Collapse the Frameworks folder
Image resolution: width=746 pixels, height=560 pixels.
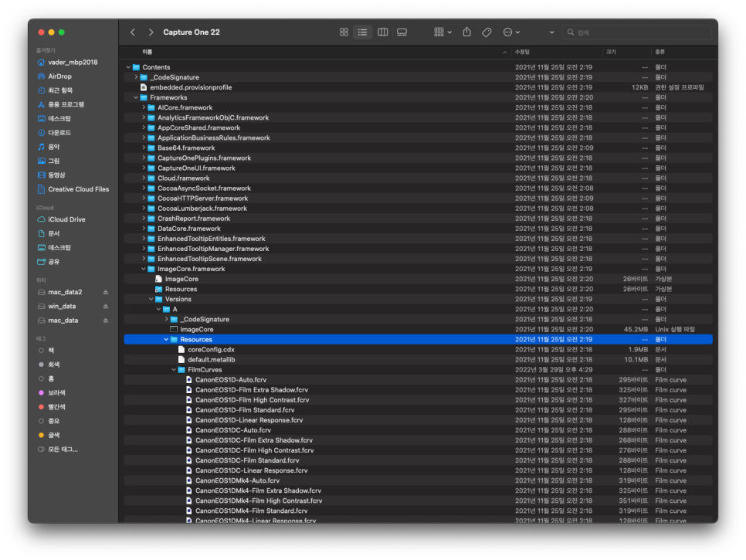(136, 97)
